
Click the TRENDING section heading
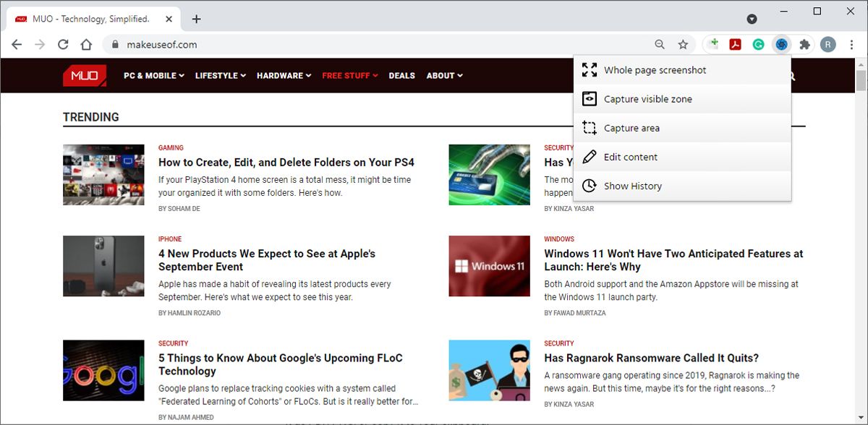91,117
